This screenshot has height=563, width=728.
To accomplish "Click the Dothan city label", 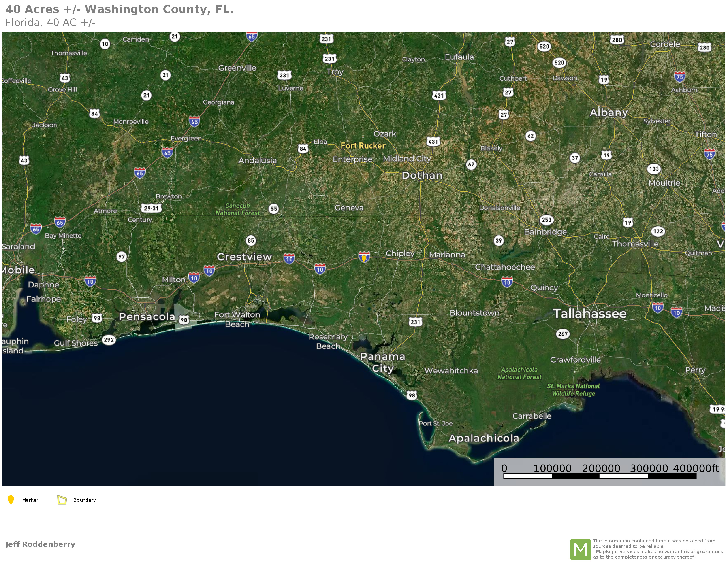I will tap(422, 176).
